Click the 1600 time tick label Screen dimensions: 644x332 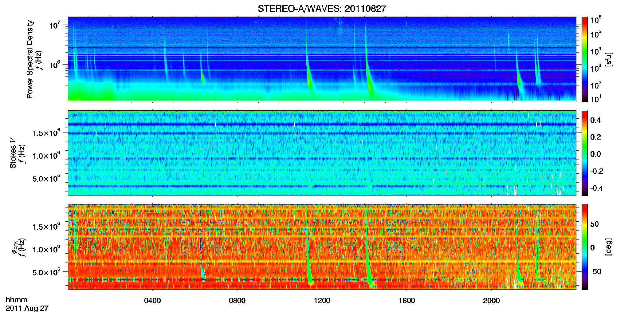tap(407, 301)
